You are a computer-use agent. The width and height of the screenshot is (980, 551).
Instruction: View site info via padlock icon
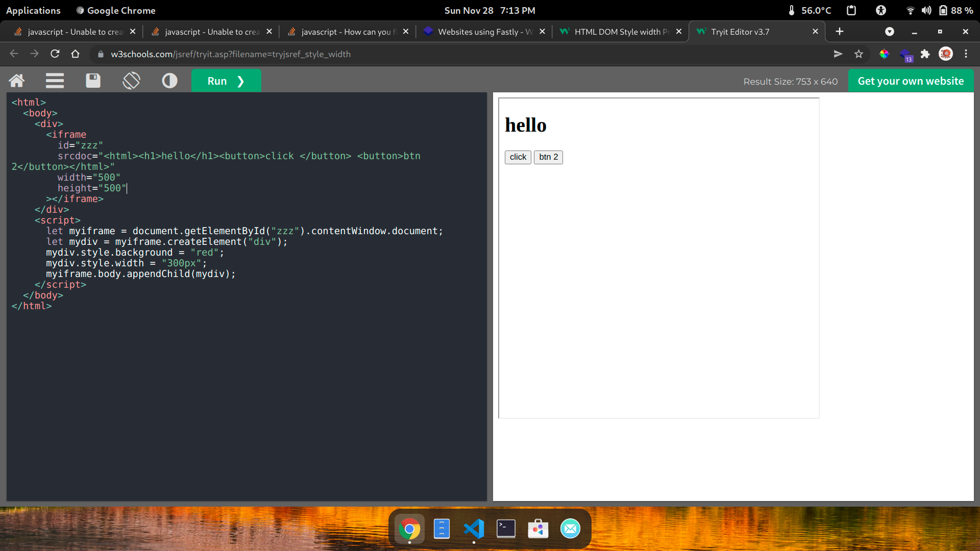(x=101, y=54)
